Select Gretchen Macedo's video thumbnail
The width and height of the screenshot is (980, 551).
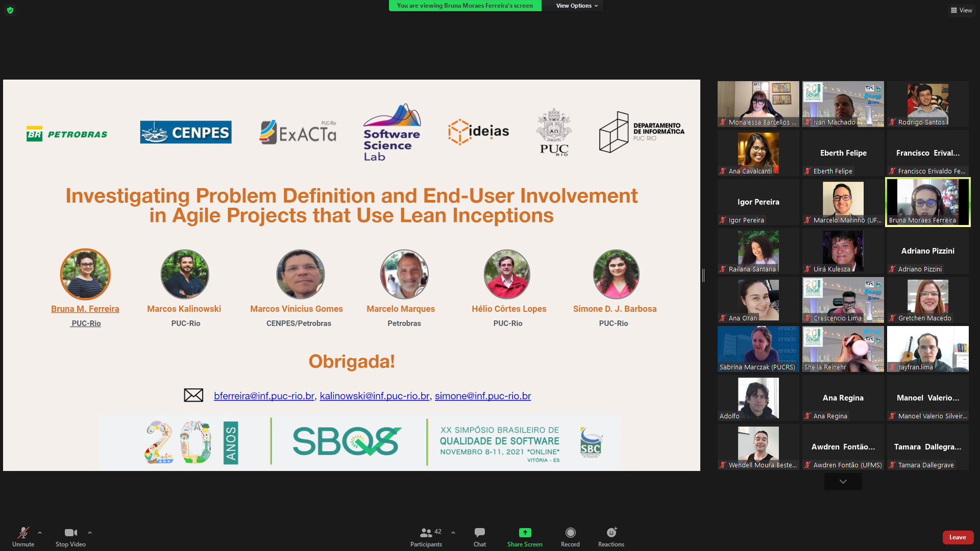(927, 299)
